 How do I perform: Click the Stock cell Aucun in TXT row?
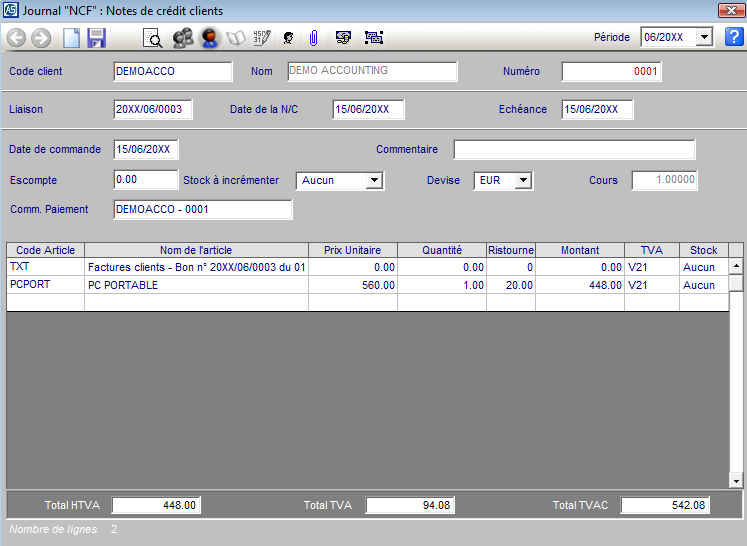(x=704, y=267)
